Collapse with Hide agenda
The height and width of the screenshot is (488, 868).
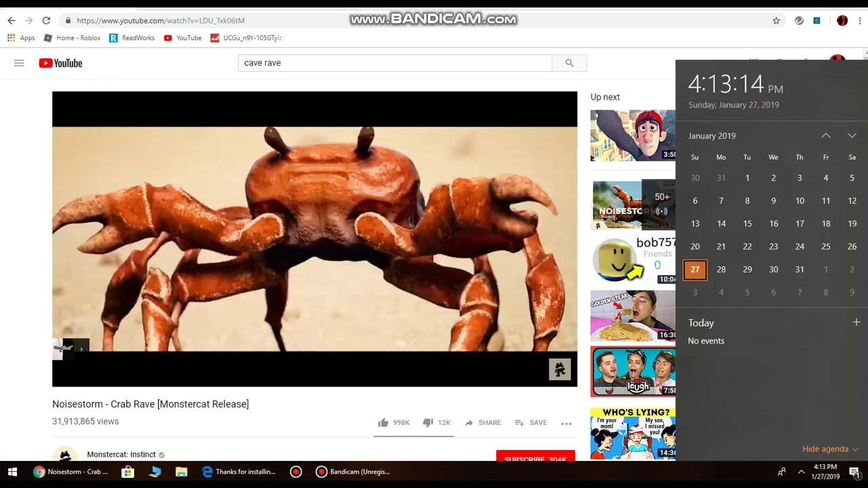click(830, 449)
